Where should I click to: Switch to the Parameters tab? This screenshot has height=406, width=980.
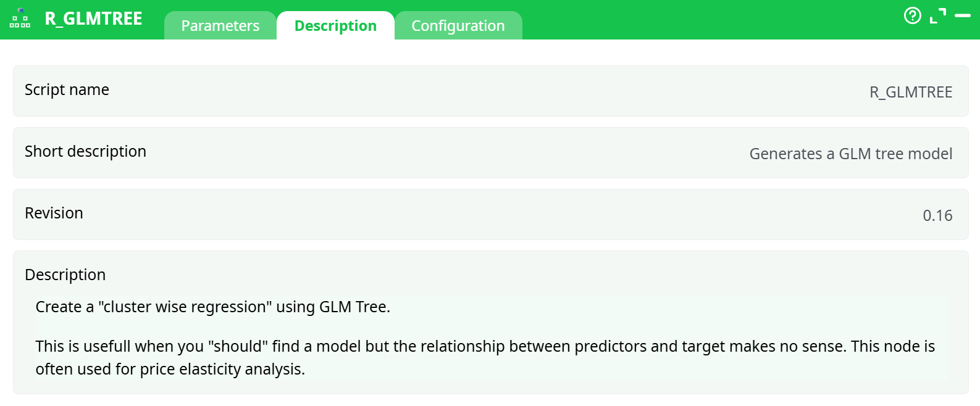pos(220,25)
